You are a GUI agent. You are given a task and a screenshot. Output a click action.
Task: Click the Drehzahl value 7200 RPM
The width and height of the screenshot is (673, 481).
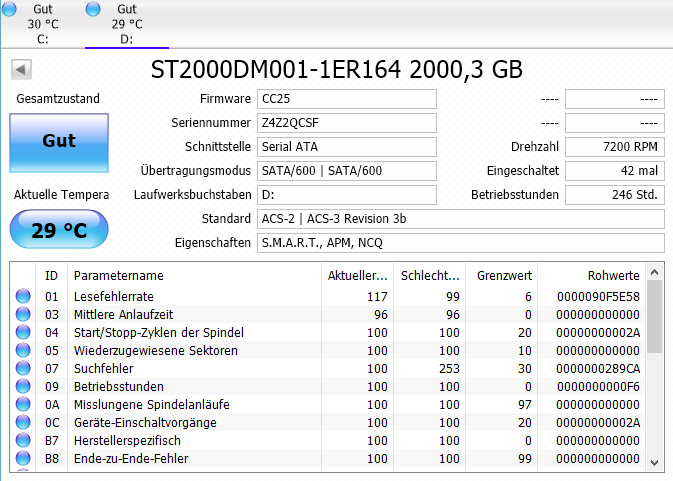615,147
